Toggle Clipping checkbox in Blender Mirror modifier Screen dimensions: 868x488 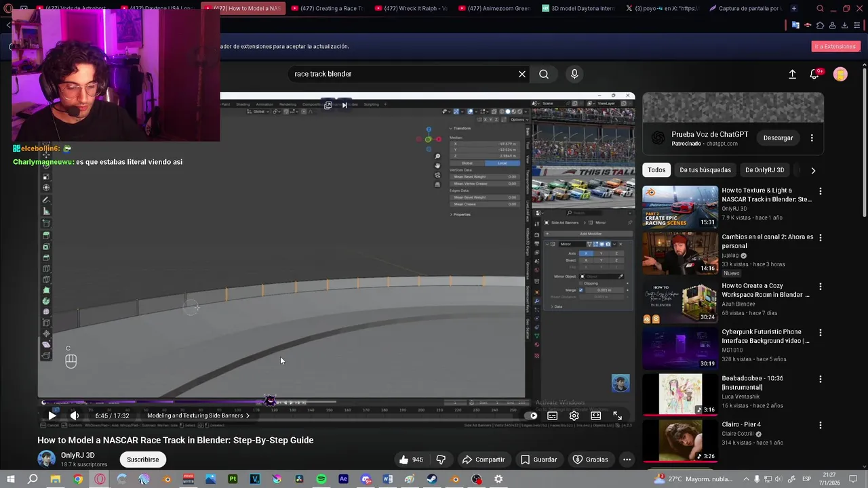(583, 283)
